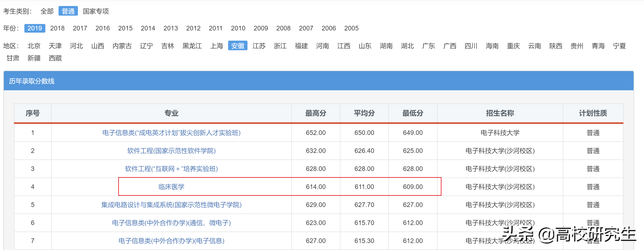Select 四川 region
Viewport: 644px width, 250px height.
(471, 46)
